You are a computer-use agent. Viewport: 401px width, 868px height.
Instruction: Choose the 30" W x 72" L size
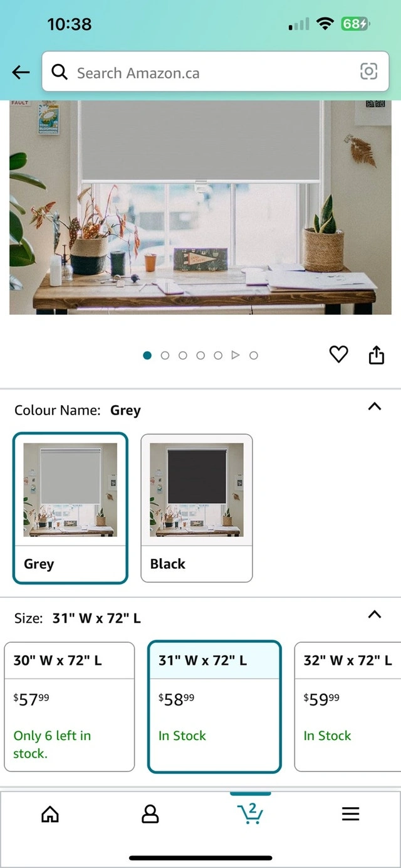tap(70, 706)
